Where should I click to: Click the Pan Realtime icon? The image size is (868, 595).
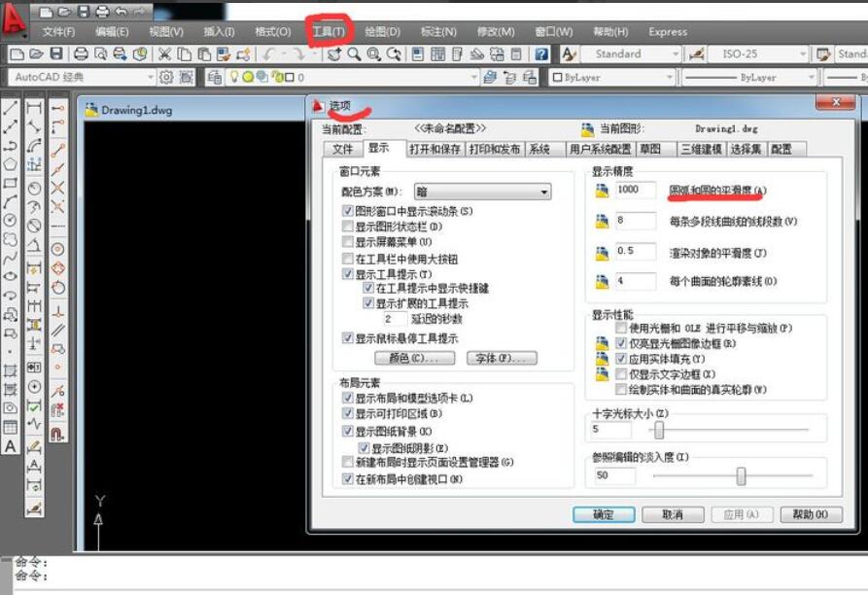333,54
